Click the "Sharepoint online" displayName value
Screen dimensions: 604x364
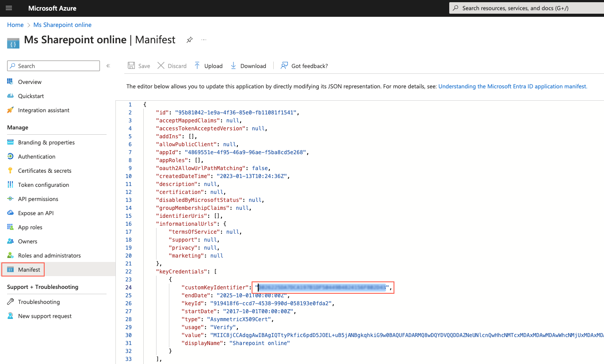(260, 343)
